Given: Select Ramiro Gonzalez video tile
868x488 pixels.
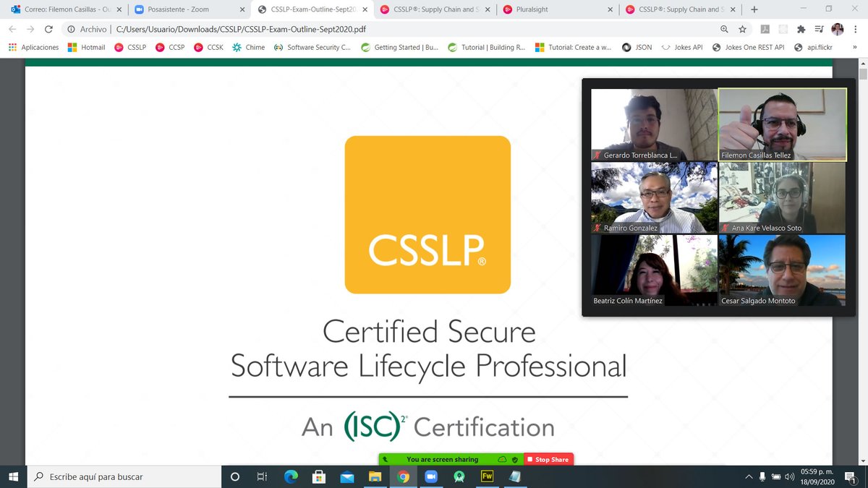Looking at the screenshot, I should coord(654,197).
